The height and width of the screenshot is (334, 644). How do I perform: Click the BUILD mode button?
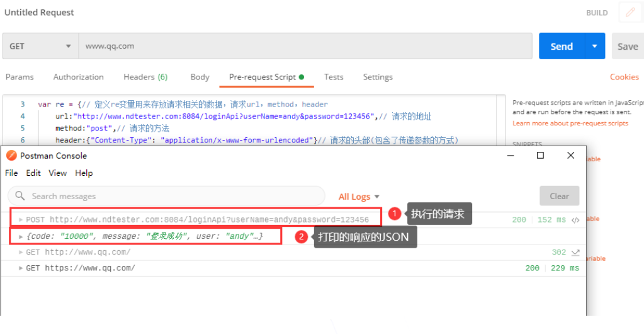pos(597,13)
